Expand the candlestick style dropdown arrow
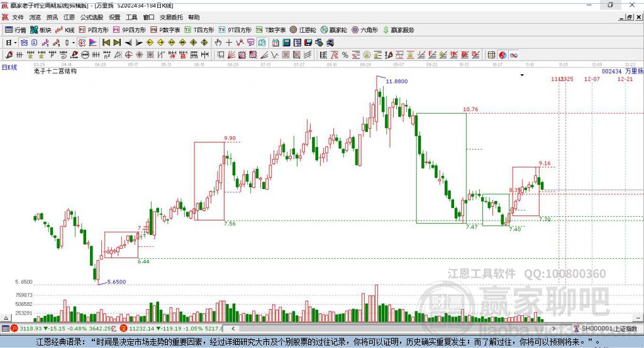The image size is (644, 348). tap(74, 43)
